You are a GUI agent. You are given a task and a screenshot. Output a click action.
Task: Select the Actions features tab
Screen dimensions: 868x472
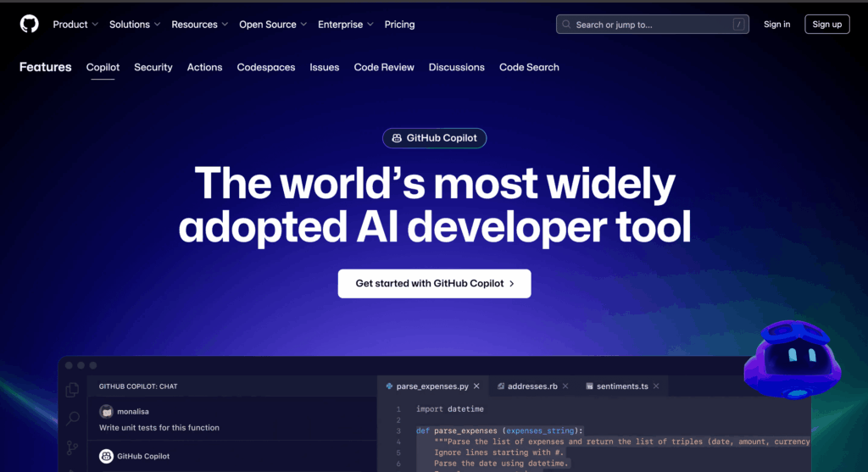pyautogui.click(x=204, y=67)
